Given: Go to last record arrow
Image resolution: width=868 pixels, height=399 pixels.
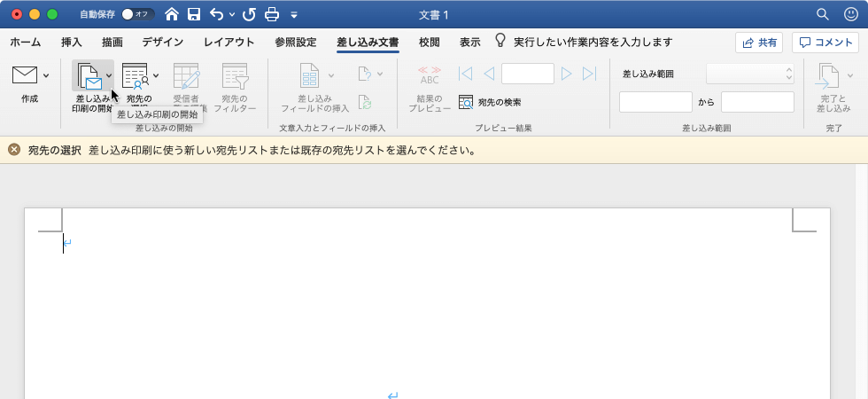Looking at the screenshot, I should tap(590, 74).
